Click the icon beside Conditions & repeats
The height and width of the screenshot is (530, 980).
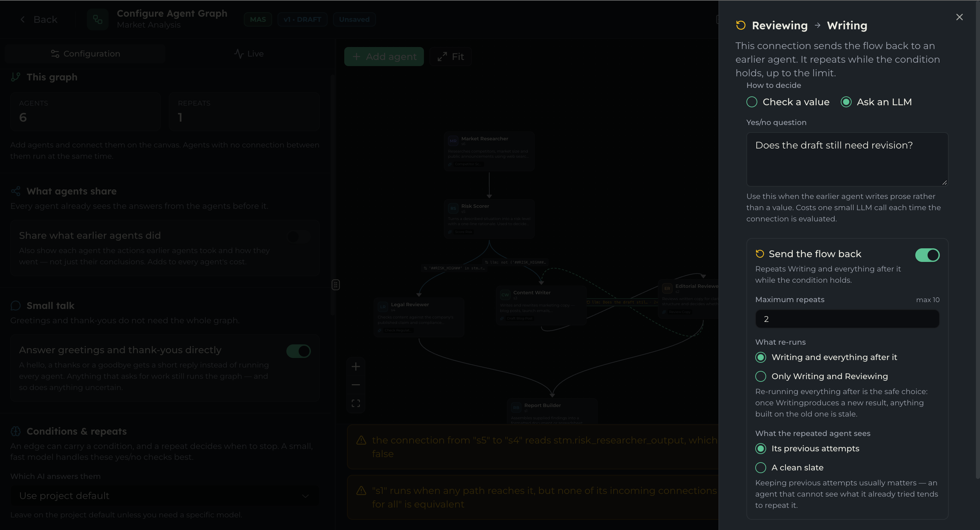(x=16, y=431)
